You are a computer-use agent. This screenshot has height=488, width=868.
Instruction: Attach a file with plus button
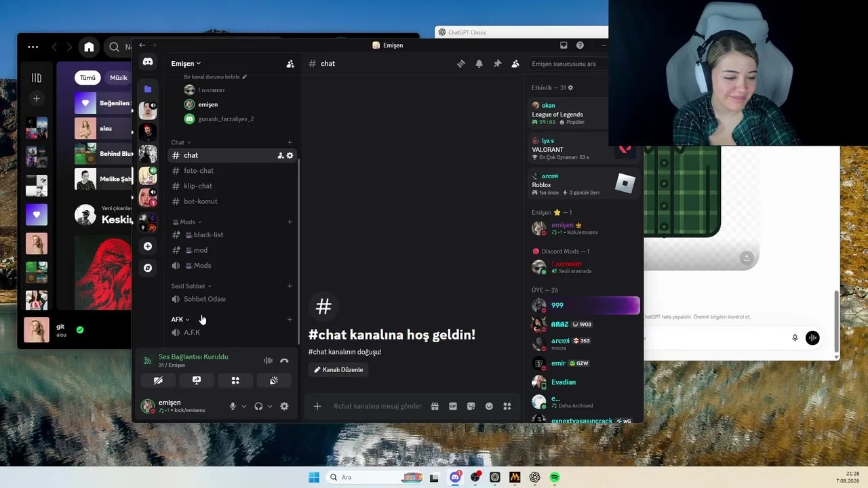(317, 406)
